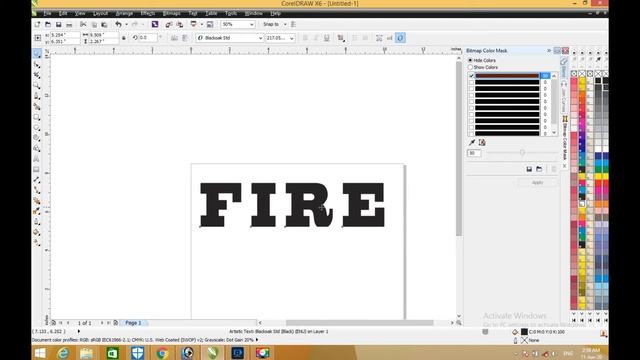Screen dimensions: 640x360
Task: Click the Save Mask disk icon in the docker
Action: [x=529, y=169]
